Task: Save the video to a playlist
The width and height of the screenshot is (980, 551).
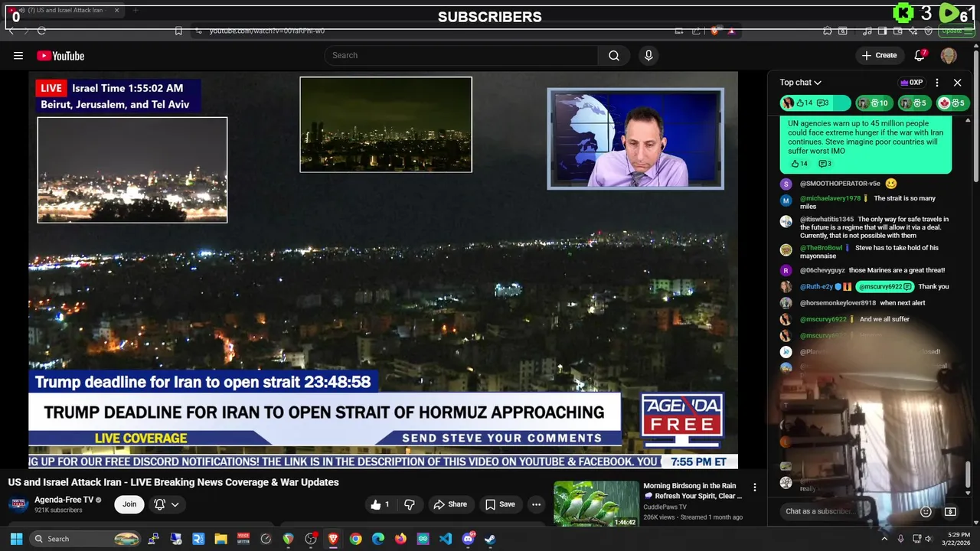Action: pyautogui.click(x=500, y=504)
